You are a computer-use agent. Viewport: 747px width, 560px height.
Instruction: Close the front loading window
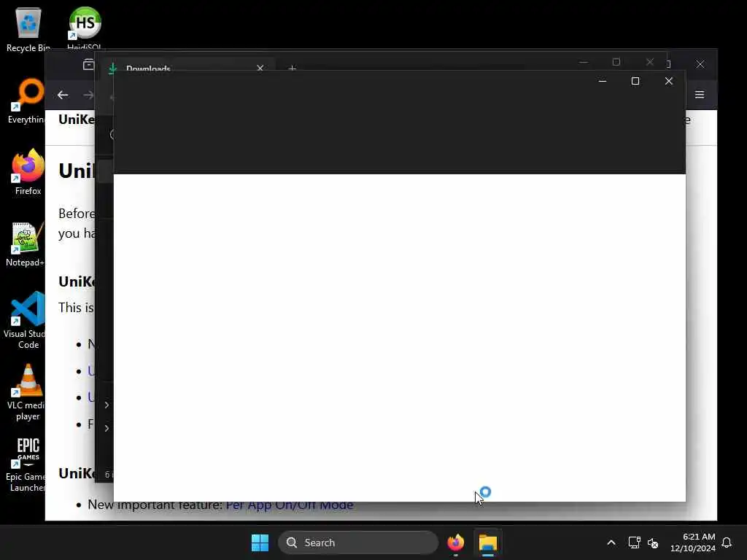(669, 81)
